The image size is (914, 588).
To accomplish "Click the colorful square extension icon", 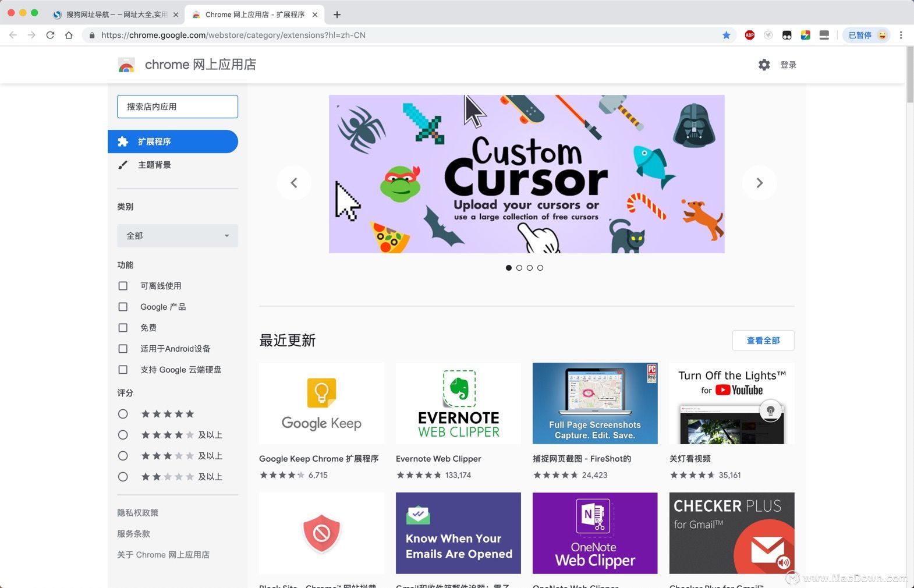I will pyautogui.click(x=805, y=35).
